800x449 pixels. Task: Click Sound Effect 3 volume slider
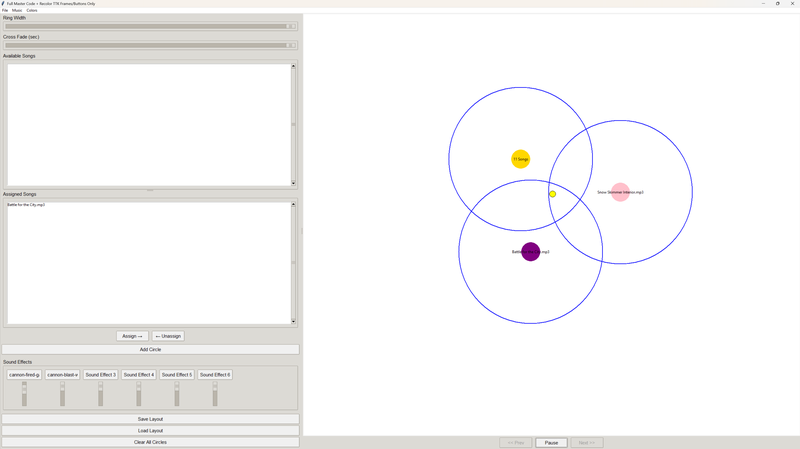pyautogui.click(x=101, y=394)
